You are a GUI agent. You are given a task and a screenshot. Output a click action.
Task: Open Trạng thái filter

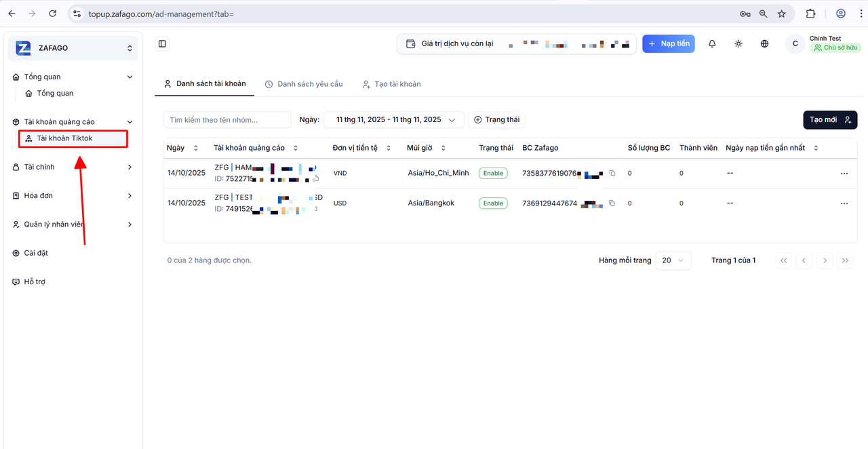tap(497, 119)
